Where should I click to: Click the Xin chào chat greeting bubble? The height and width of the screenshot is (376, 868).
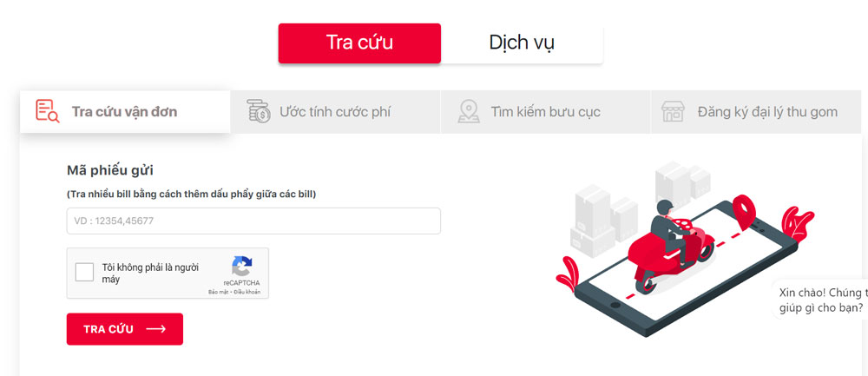click(820, 300)
